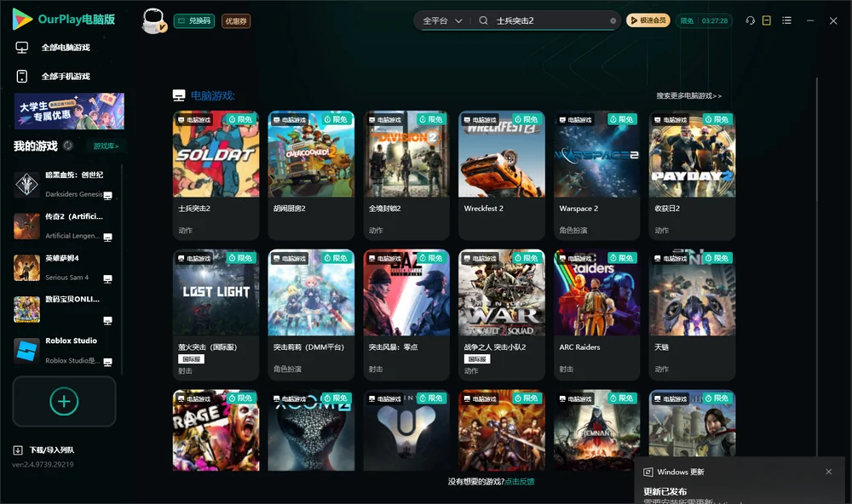Select 英雄萨姆4 in my games list
Viewport: 852px width, 504px height.
click(66, 267)
